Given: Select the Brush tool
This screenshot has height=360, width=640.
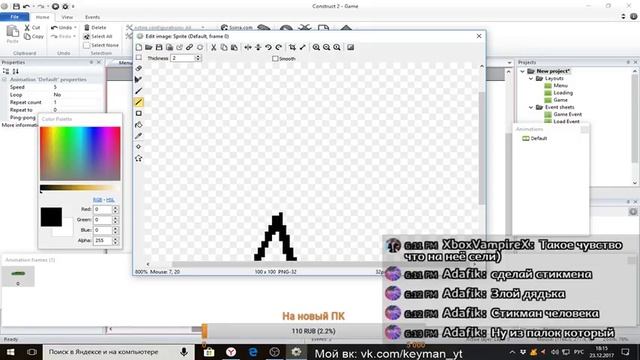Looking at the screenshot, I should pyautogui.click(x=139, y=91).
